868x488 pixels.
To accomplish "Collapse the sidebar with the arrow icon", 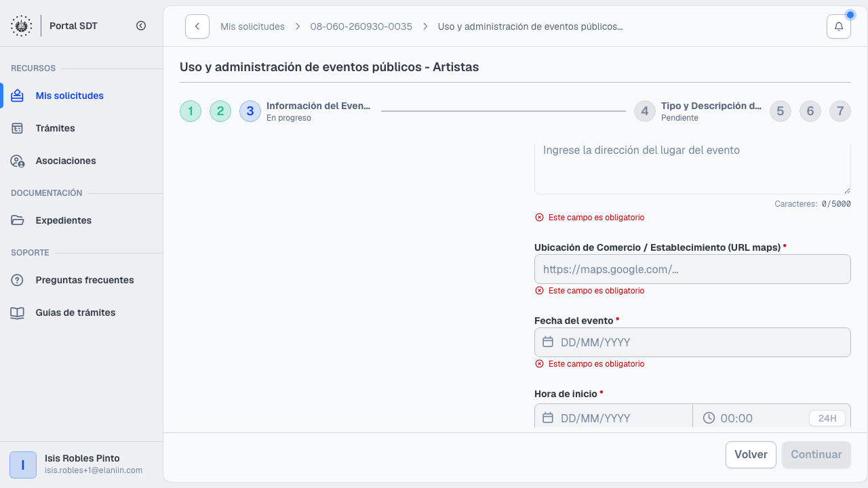I will (x=141, y=26).
